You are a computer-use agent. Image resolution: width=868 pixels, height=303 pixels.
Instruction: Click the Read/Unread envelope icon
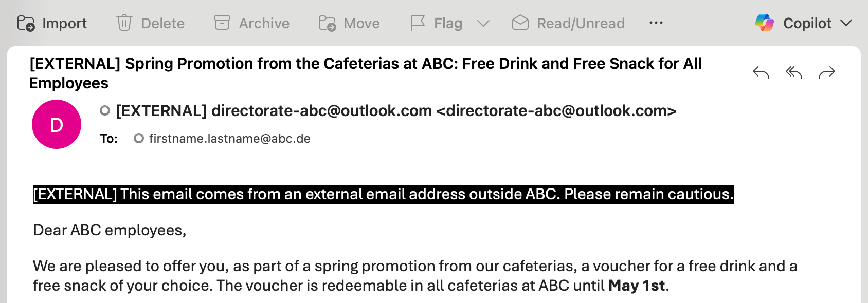click(x=520, y=23)
